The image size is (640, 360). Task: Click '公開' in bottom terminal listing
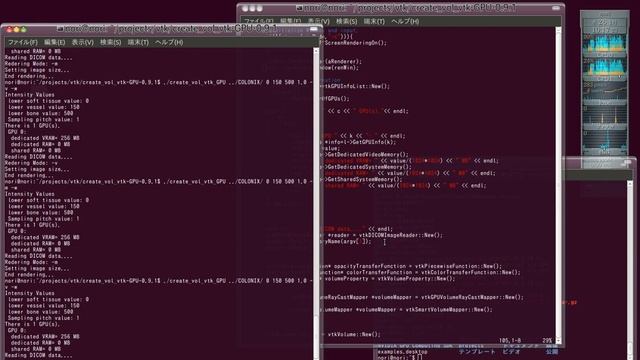pos(551,351)
